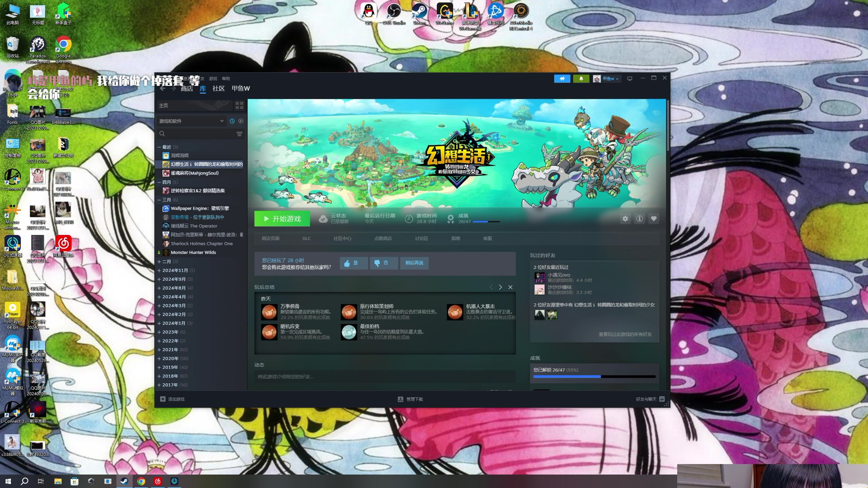Open the Steam announcements megaphone icon
The width and height of the screenshot is (868, 488).
coord(562,79)
